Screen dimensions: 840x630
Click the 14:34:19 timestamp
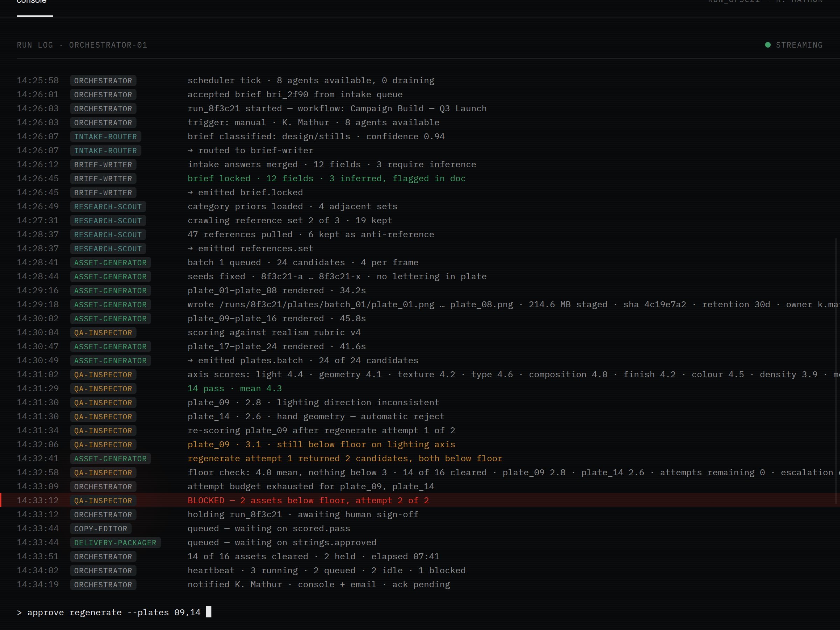[x=37, y=585]
